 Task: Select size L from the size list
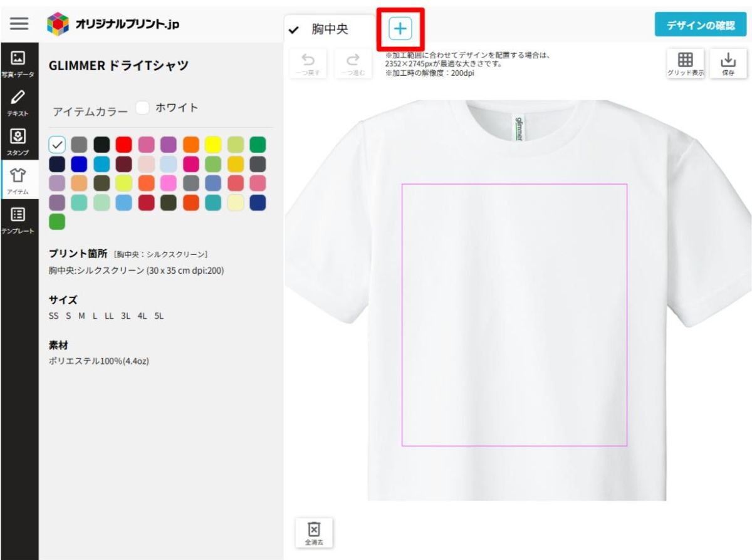(95, 316)
